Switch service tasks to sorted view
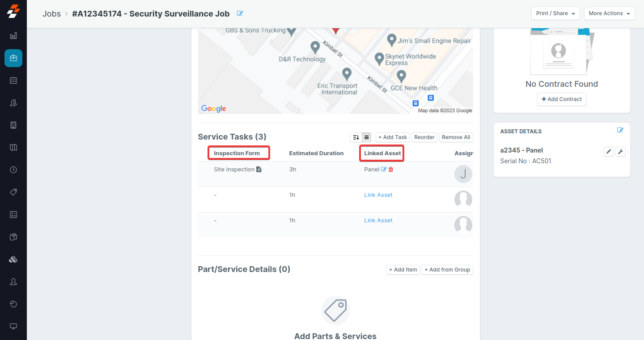The image size is (644, 340). pos(356,137)
